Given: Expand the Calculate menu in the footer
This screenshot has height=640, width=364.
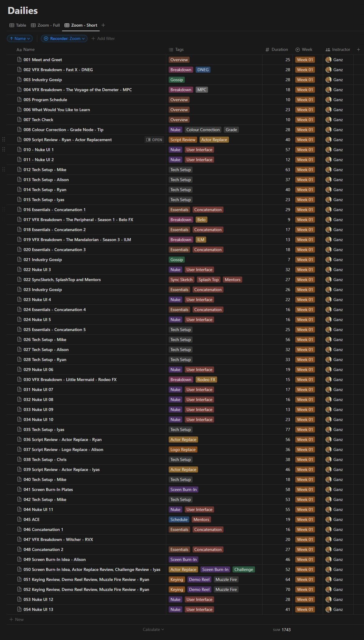Looking at the screenshot, I should [153, 629].
